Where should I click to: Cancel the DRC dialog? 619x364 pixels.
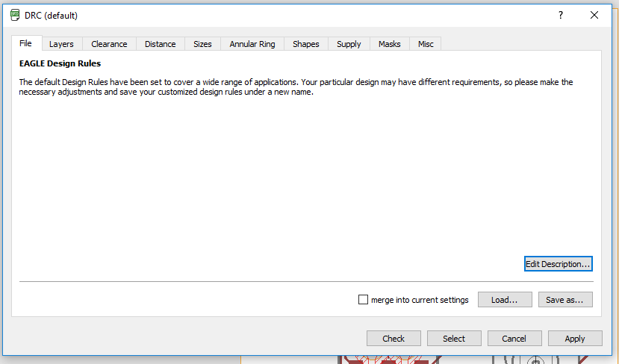click(514, 339)
